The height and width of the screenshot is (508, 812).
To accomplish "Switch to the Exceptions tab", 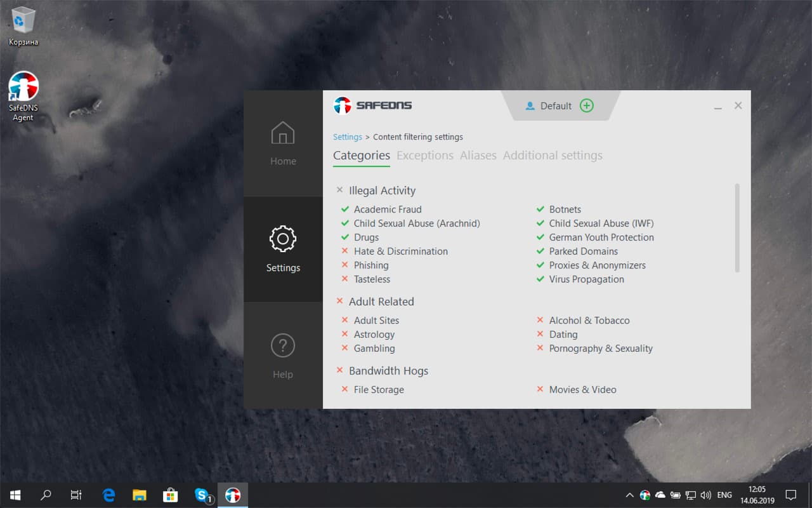I will pos(425,155).
